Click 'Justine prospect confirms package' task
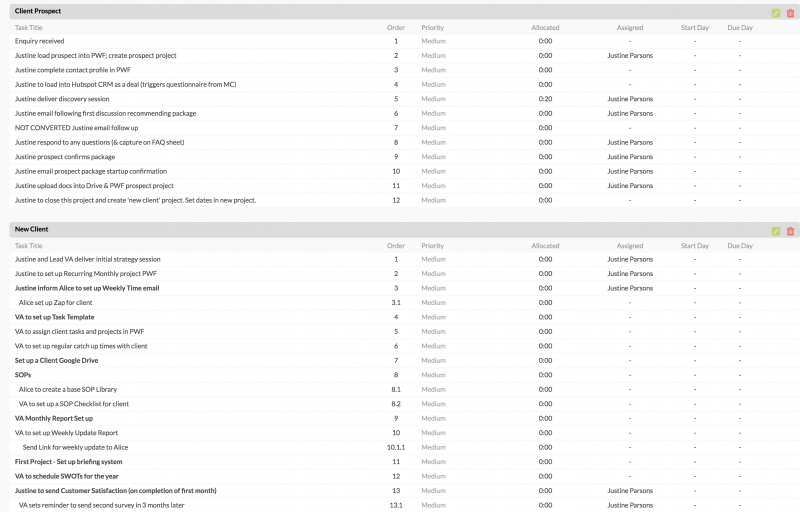The image size is (800, 512). coord(65,157)
